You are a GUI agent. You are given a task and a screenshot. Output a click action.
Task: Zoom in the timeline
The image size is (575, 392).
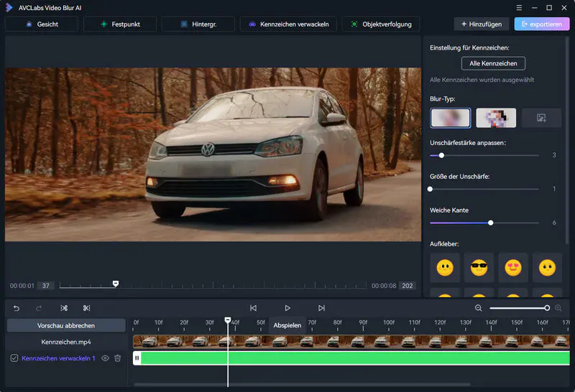[558, 308]
